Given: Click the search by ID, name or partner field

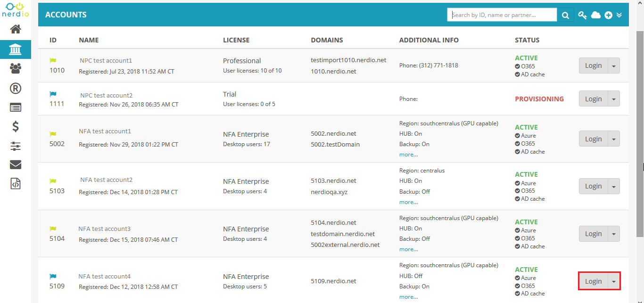Looking at the screenshot, I should [x=502, y=15].
